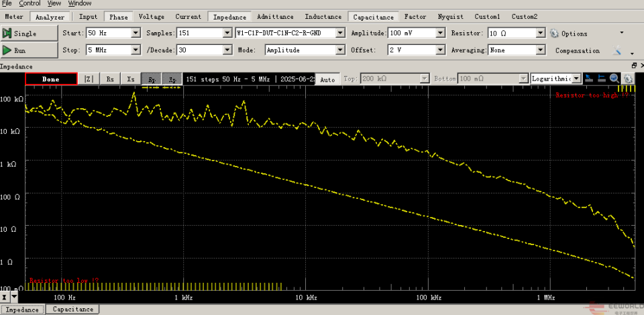Click the red 'Resistor too low' warning
This screenshot has width=644, height=315.
[x=64, y=281]
